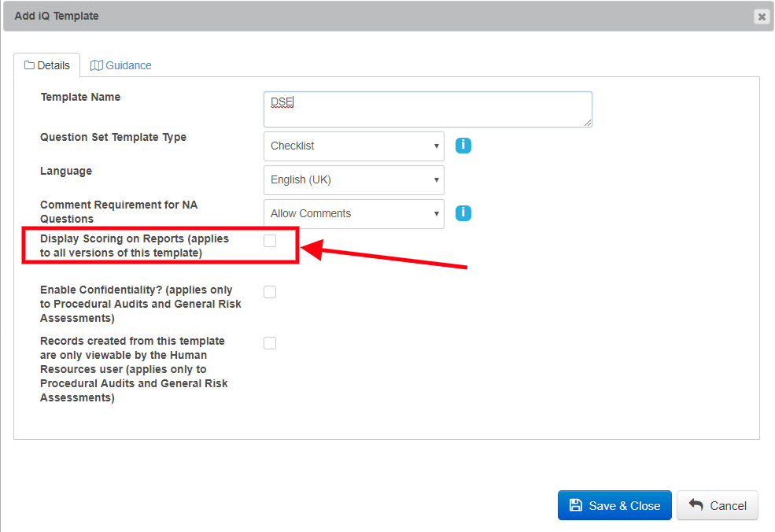
Task: Click the X icon on the Add iQ Template dialog
Action: [760, 16]
